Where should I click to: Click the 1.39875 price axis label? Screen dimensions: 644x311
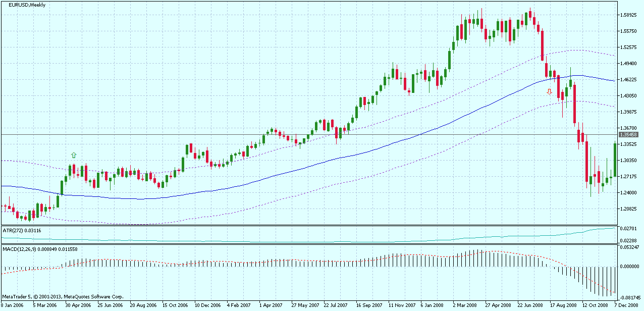[x=629, y=112]
